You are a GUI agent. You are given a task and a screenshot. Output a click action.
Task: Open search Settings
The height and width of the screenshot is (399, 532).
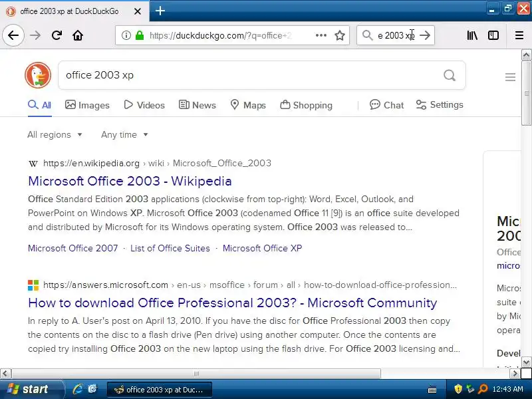tap(440, 105)
